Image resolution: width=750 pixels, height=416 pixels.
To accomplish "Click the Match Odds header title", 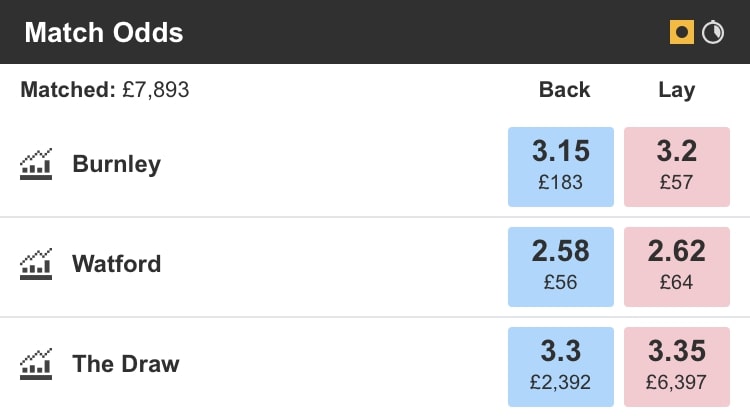I will click(x=104, y=32).
